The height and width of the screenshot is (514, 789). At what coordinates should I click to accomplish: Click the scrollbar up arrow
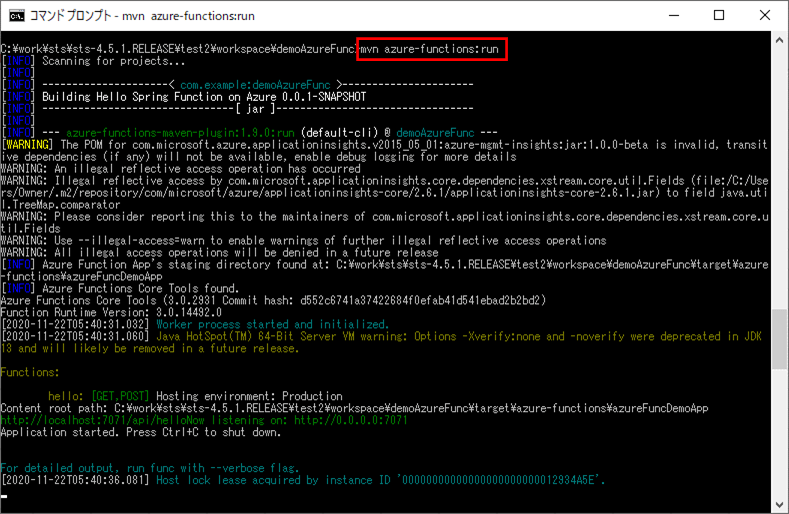(779, 41)
